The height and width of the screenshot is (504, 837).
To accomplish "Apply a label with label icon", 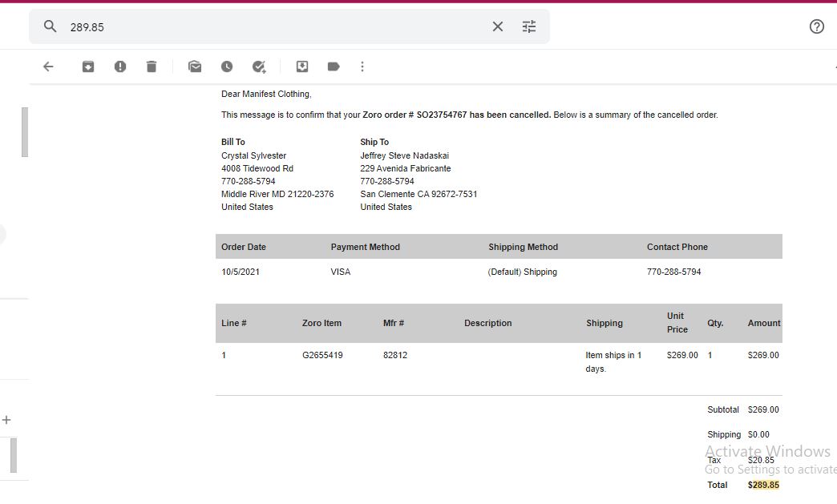I will click(334, 67).
